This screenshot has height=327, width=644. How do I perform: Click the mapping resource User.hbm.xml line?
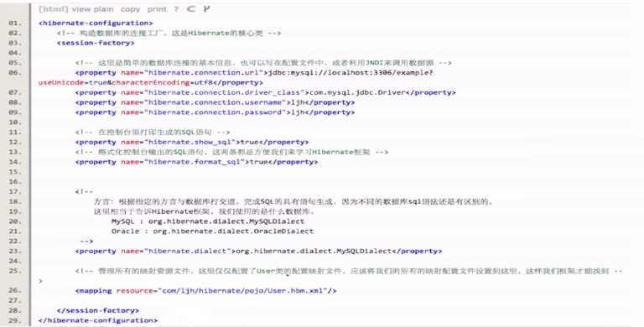coord(205,291)
